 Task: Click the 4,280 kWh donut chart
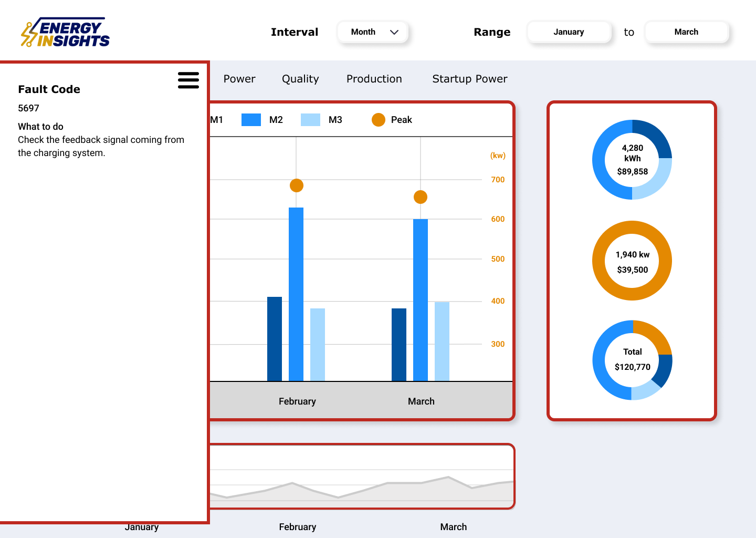632,160
